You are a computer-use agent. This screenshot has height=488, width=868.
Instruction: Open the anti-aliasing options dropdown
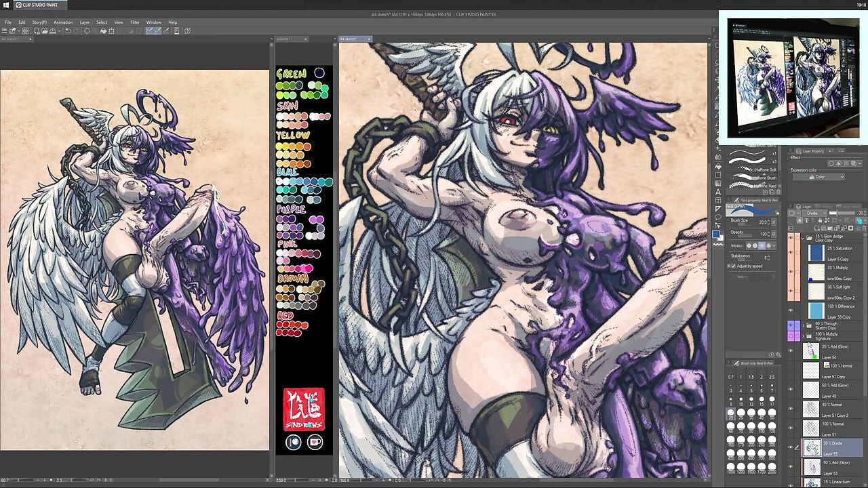click(x=774, y=245)
